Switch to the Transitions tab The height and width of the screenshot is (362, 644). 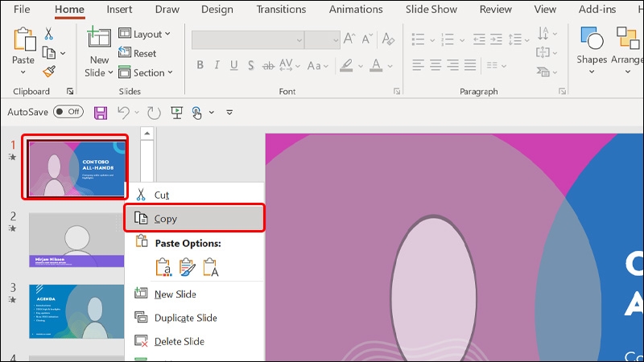point(281,9)
